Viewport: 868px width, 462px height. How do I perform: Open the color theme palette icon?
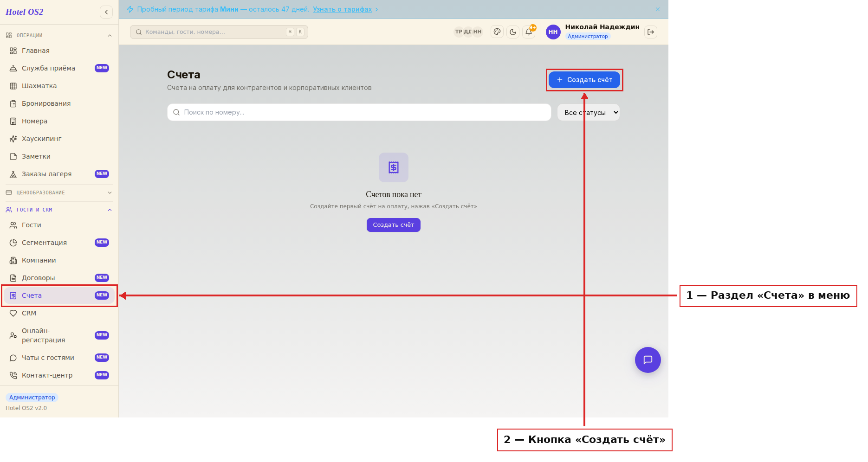497,32
